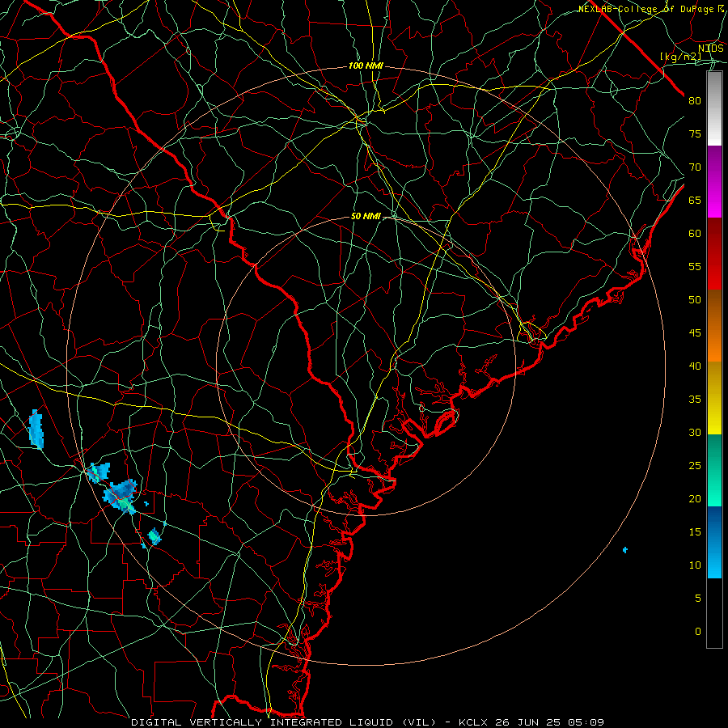Click the 0 value on the color scale

pos(698,632)
